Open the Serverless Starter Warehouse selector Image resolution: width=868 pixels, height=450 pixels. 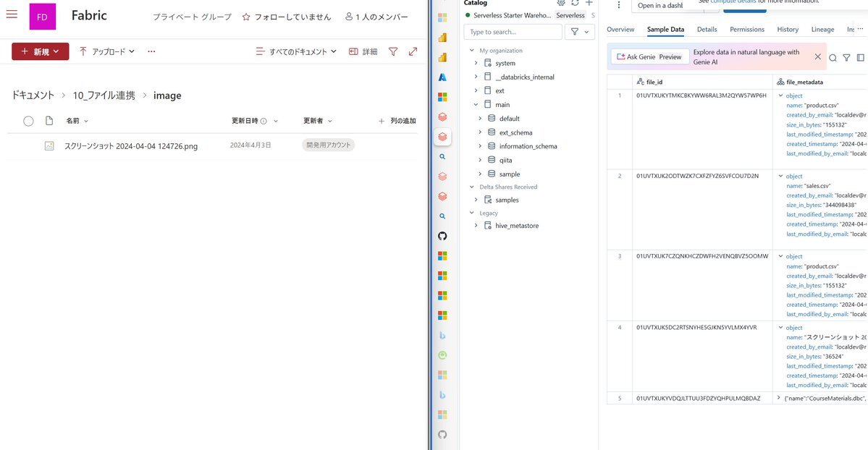point(530,15)
